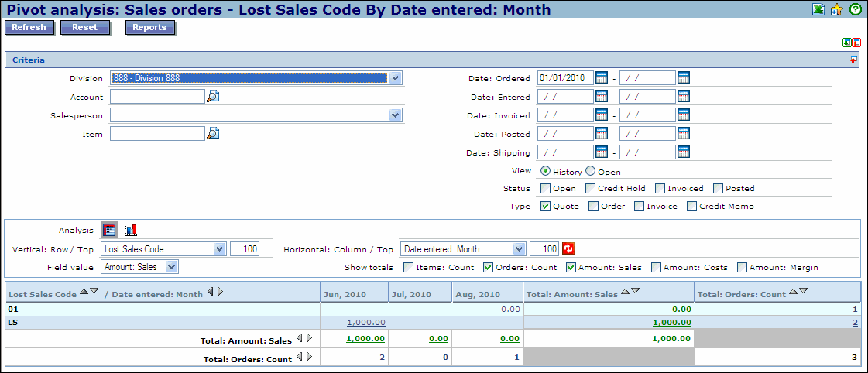The height and width of the screenshot is (373, 868).
Task: Open the help question mark icon
Action: click(855, 10)
